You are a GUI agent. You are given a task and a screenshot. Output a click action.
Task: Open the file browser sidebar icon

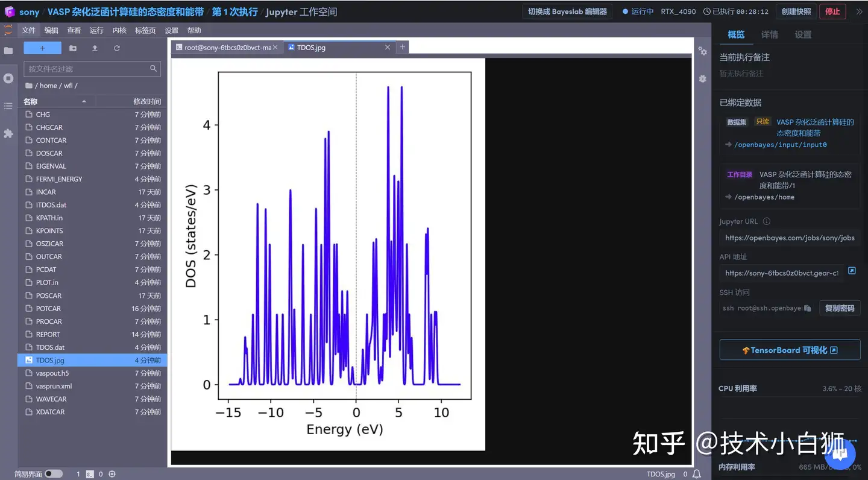(8, 51)
